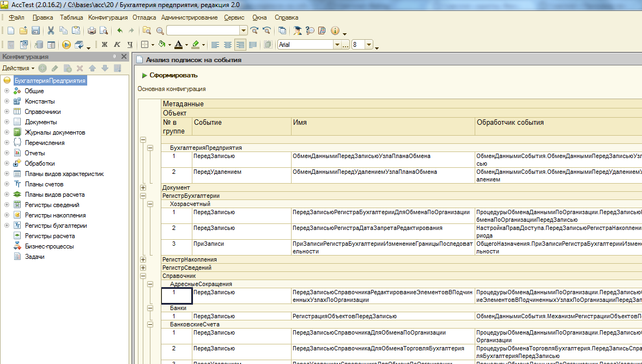The height and width of the screenshot is (364, 642).
Task: Click the magnifier Find icon
Action: (x=160, y=31)
